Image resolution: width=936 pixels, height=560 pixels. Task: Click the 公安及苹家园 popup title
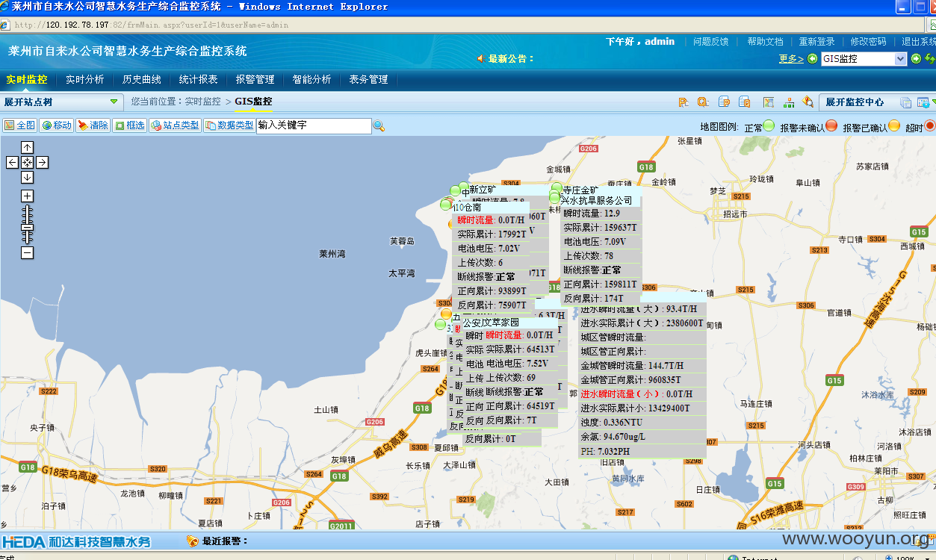491,323
